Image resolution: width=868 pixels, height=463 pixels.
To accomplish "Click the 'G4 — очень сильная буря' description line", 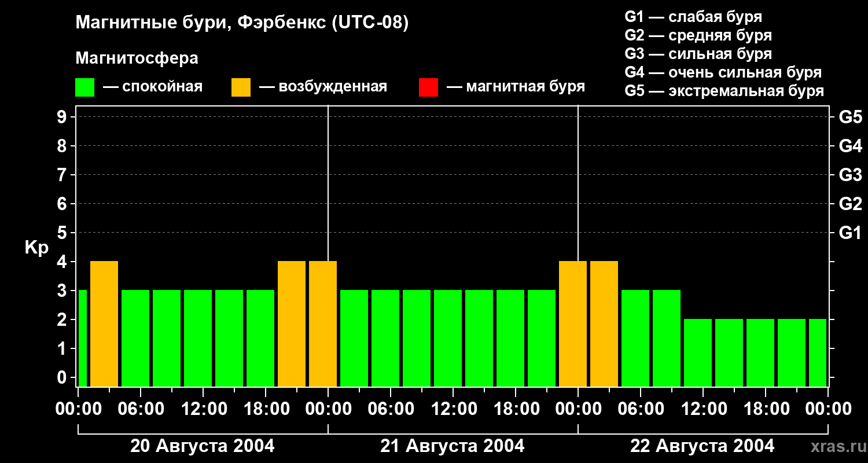I will [x=723, y=72].
